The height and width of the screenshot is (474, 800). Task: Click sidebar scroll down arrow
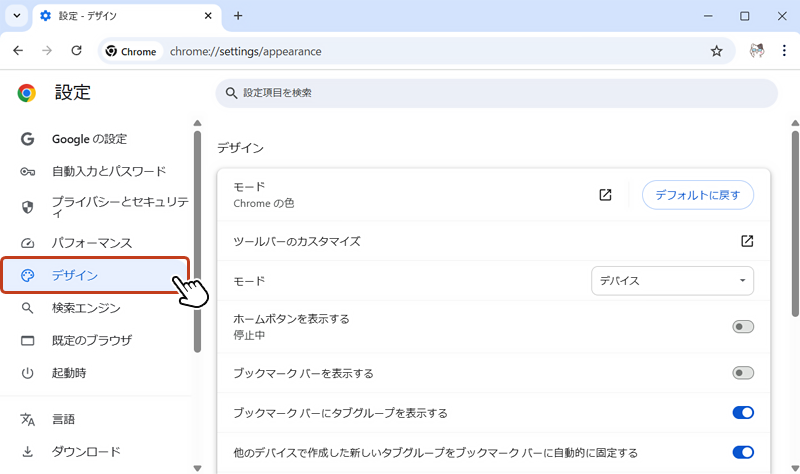pyautogui.click(x=197, y=468)
